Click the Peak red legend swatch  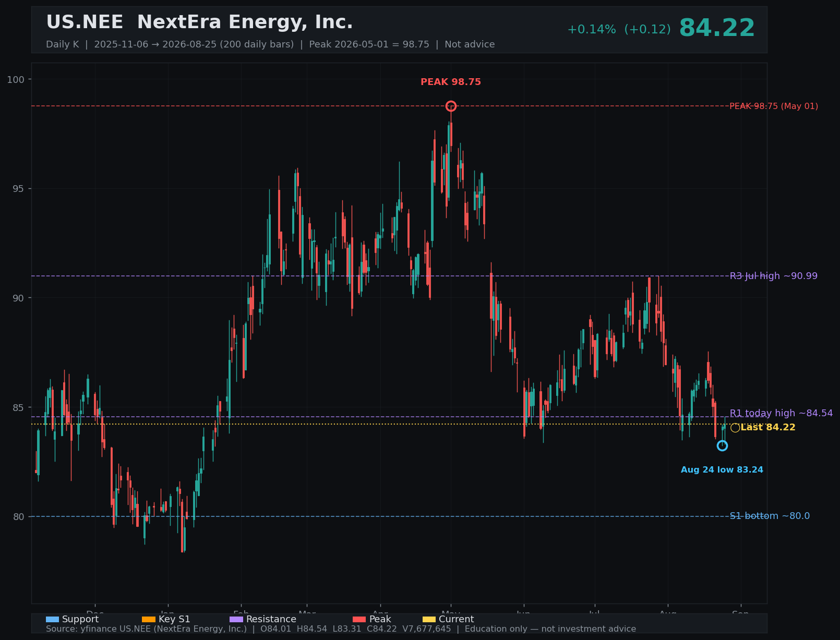[359, 619]
